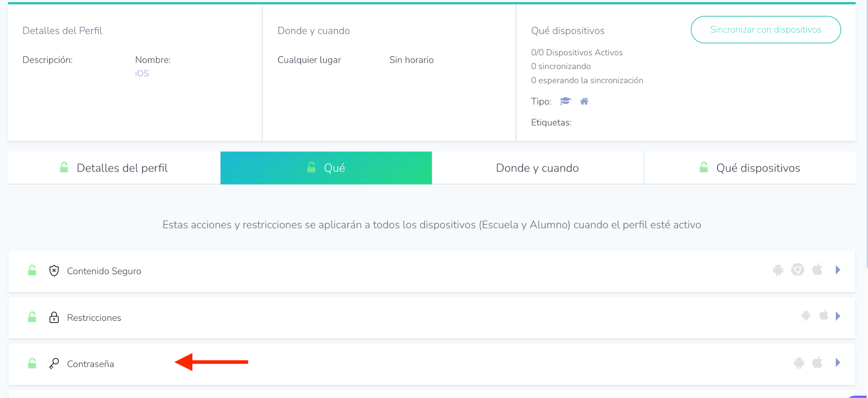This screenshot has width=868, height=398.
Task: Toggle the green lock on Contenido Seguro
Action: (x=32, y=270)
